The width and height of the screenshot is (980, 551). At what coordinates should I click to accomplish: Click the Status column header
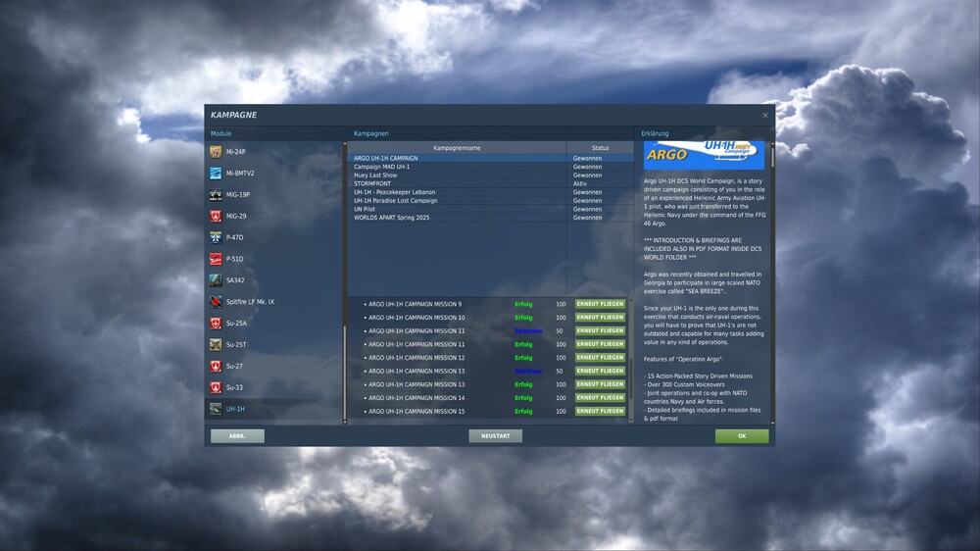(600, 148)
